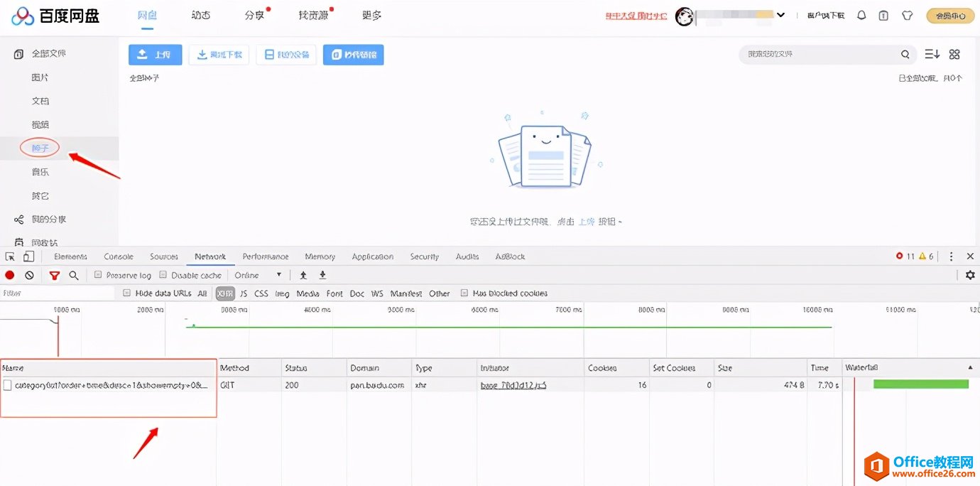The image size is (980, 486).
Task: Open the Online throttling dropdown
Action: point(258,275)
